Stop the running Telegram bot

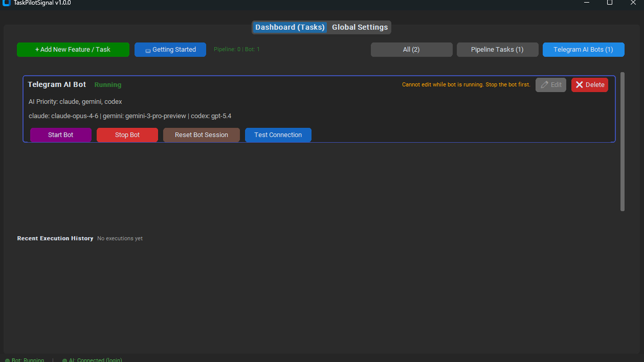point(127,135)
